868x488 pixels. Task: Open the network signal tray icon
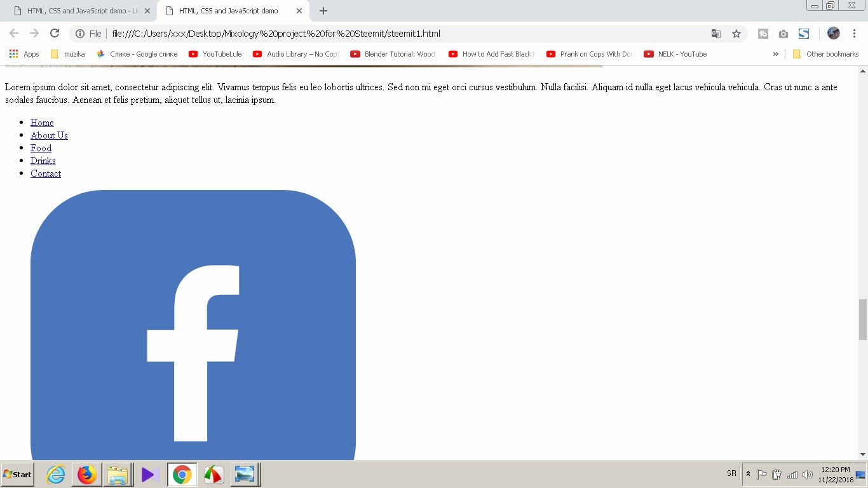coord(792,475)
